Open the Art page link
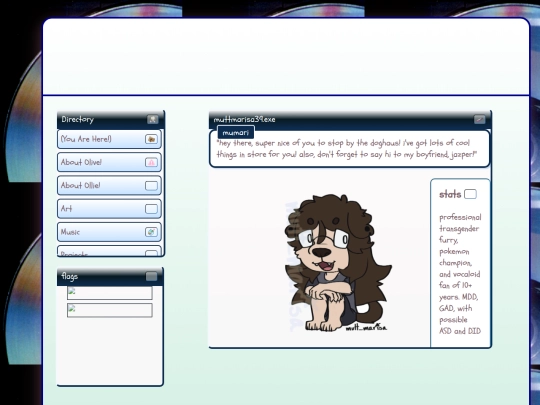The width and height of the screenshot is (540, 405). pyautogui.click(x=109, y=208)
